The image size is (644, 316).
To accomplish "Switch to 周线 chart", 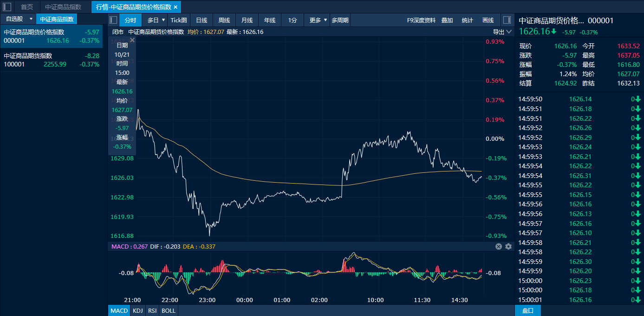I will coord(224,20).
